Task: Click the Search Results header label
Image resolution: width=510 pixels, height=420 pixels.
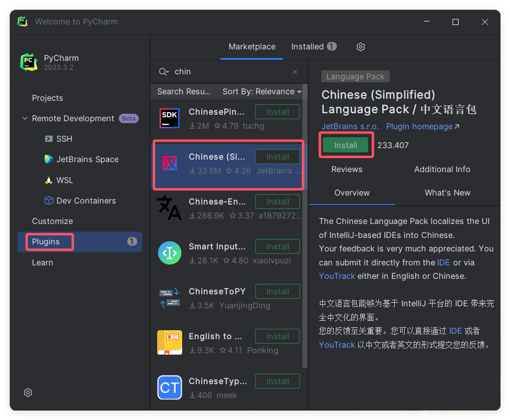Action: [x=184, y=92]
